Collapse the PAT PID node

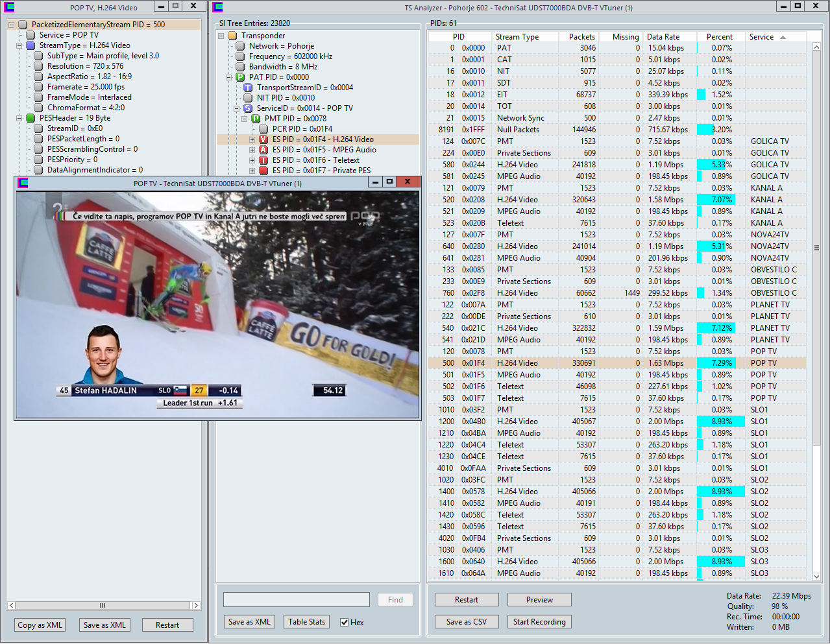228,77
